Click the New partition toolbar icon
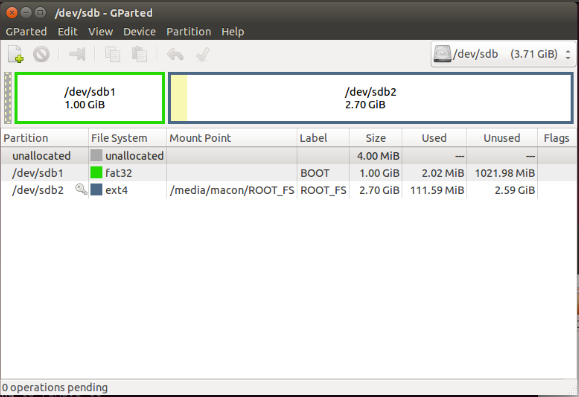 16,54
